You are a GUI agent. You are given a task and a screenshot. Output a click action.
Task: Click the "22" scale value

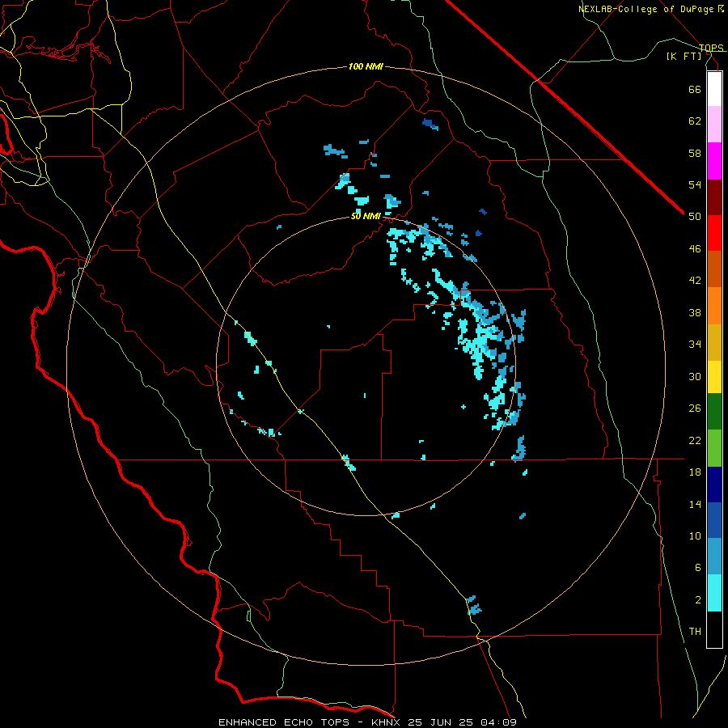[695, 440]
